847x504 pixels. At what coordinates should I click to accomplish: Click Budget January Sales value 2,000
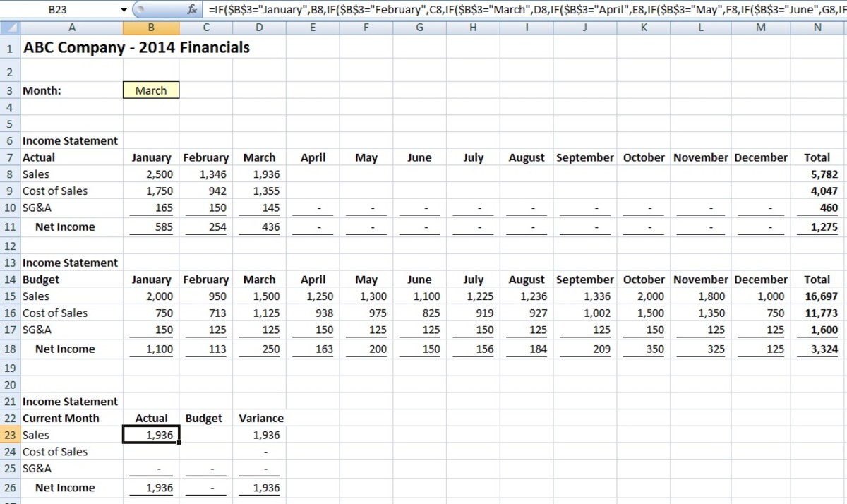[159, 296]
